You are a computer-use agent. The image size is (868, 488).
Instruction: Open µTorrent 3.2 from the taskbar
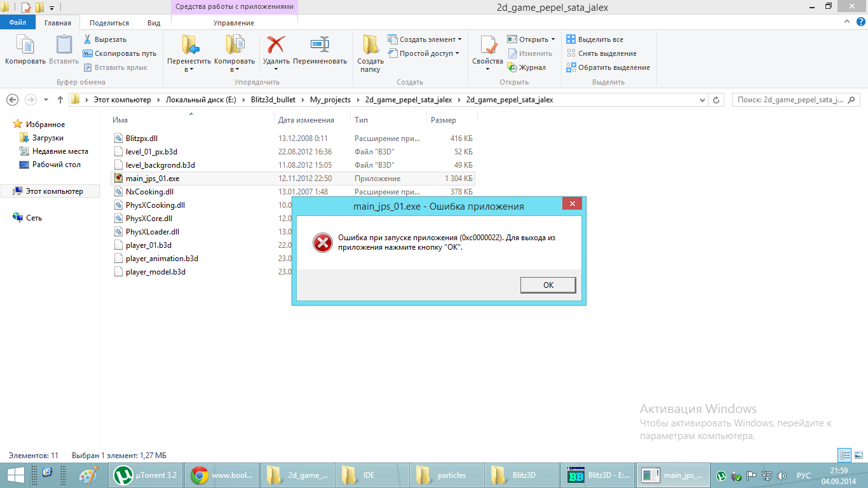click(x=147, y=475)
